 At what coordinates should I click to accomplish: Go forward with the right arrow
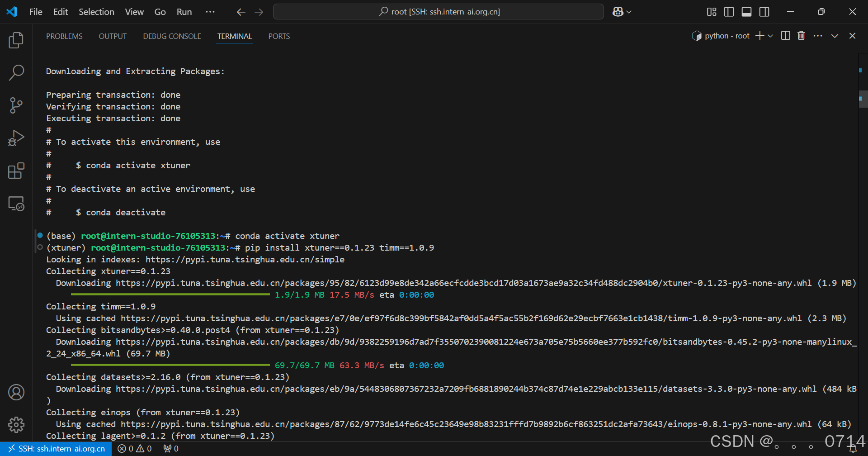point(259,12)
